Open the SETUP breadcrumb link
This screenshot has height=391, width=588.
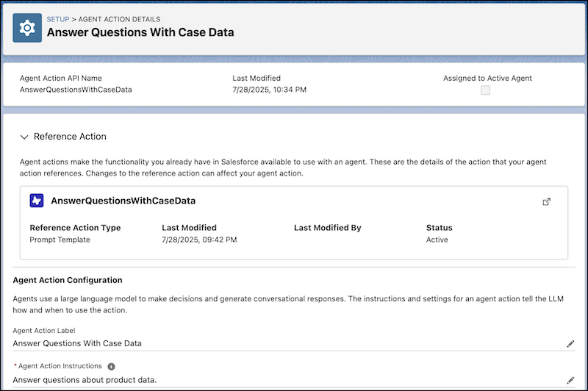[x=58, y=19]
